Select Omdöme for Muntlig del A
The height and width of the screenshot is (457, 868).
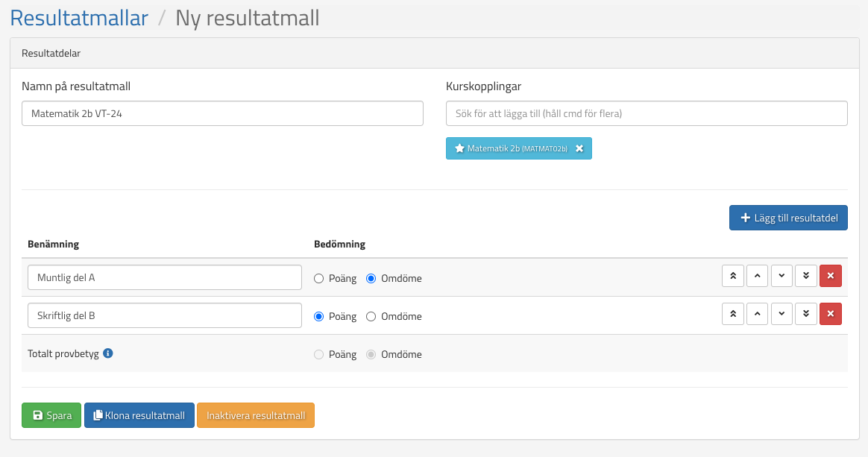(x=371, y=279)
